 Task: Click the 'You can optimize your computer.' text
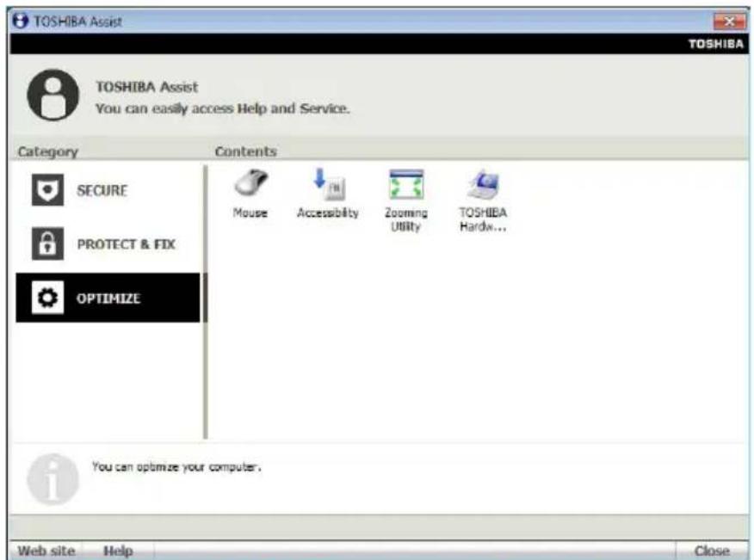click(x=176, y=467)
